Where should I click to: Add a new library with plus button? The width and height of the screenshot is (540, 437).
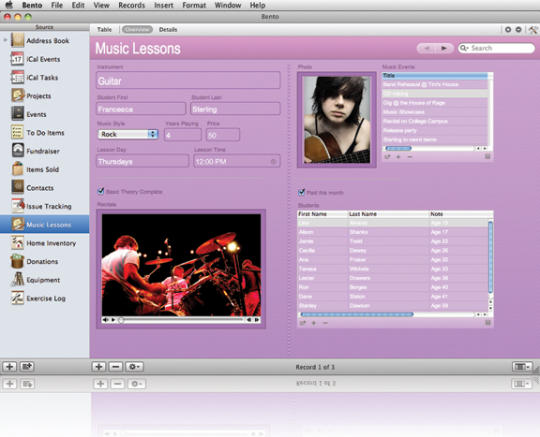[10, 367]
